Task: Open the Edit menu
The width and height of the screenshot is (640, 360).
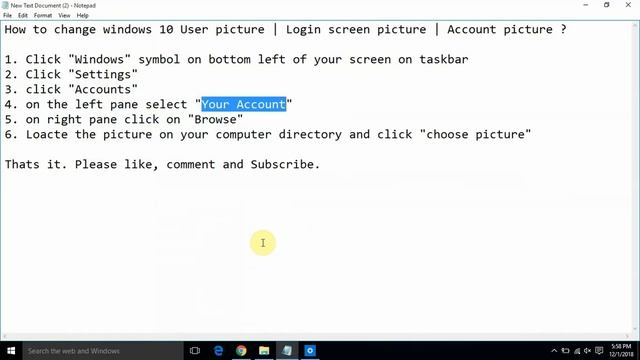Action: point(23,16)
